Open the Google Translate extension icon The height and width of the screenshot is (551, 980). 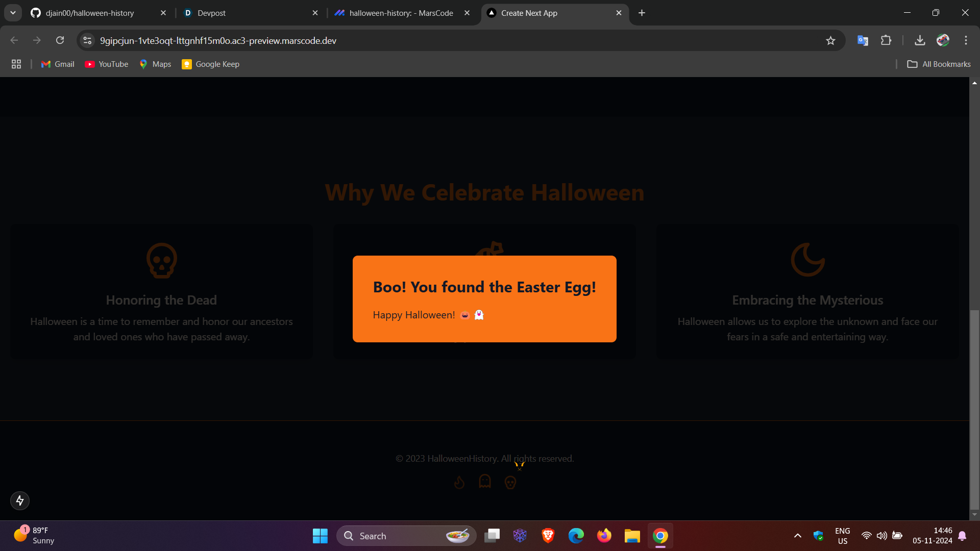[x=863, y=41]
